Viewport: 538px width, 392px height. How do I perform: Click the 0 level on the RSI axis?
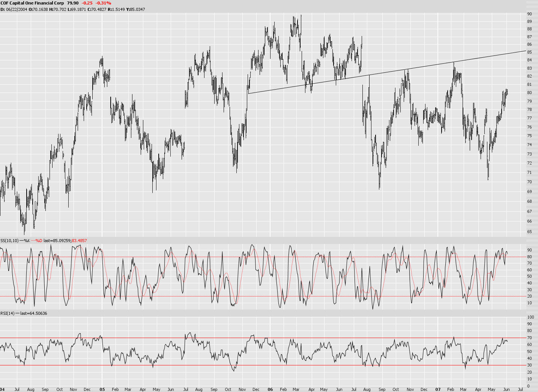528,386
